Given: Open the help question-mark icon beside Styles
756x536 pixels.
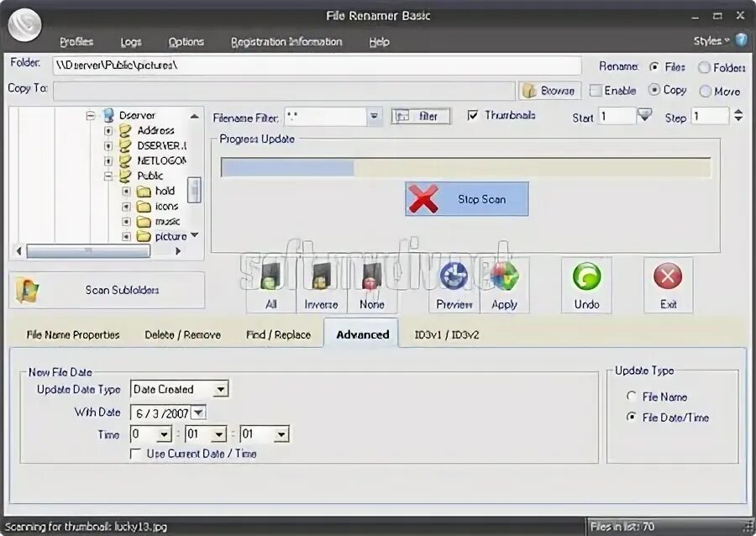Looking at the screenshot, I should coord(741,40).
